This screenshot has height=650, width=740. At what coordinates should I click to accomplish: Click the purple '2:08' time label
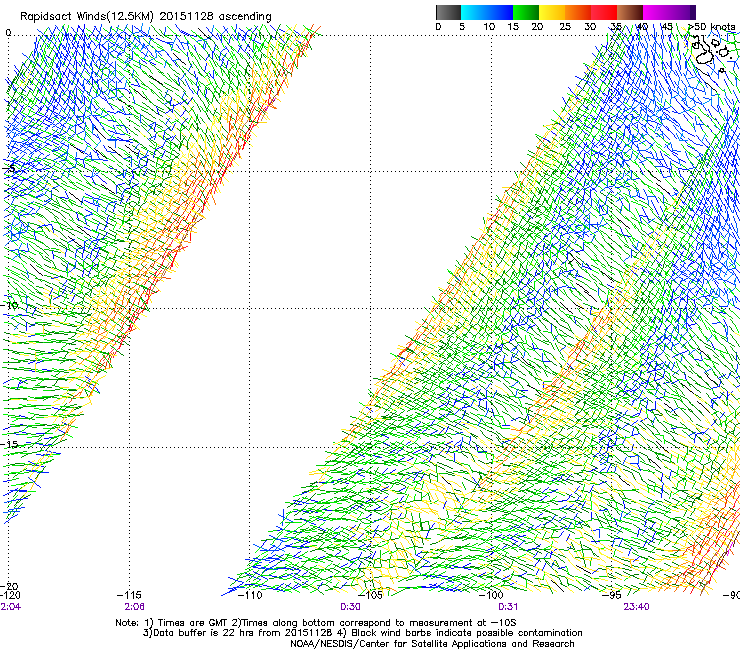[x=135, y=607]
